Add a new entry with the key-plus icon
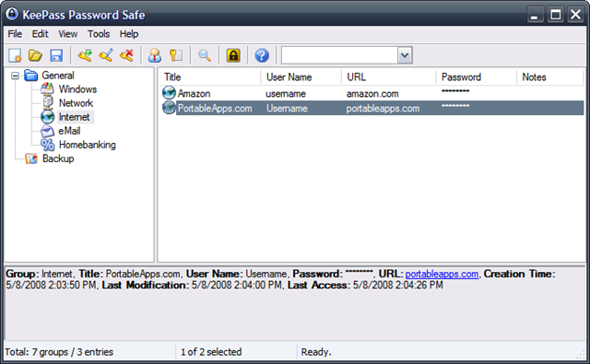Viewport: 590px width, 364px height. pos(85,55)
